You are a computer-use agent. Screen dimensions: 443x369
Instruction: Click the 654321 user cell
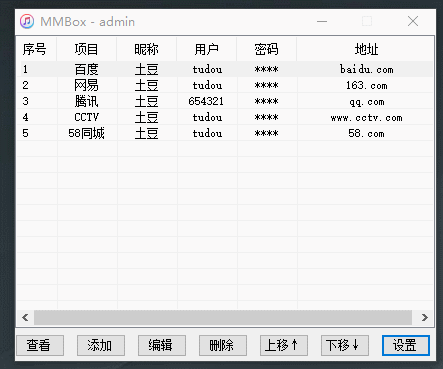click(x=206, y=101)
